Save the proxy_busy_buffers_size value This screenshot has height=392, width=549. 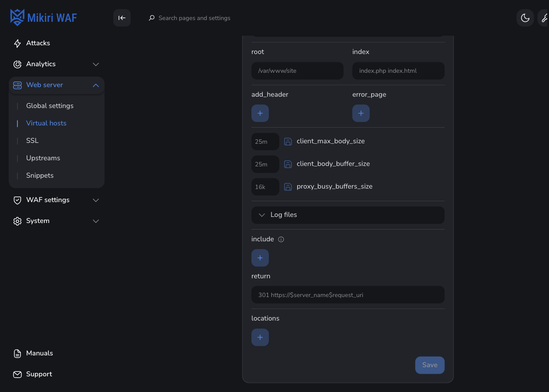[288, 186]
